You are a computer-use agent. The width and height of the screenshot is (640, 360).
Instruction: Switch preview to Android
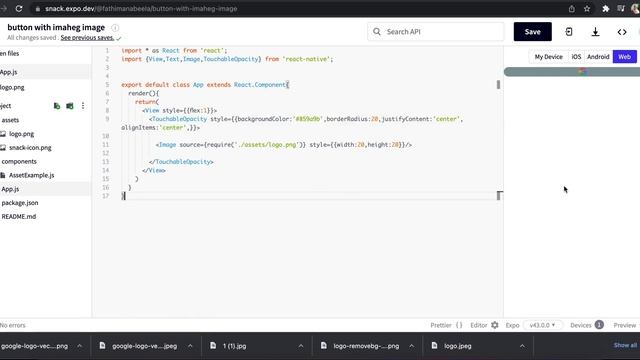598,57
